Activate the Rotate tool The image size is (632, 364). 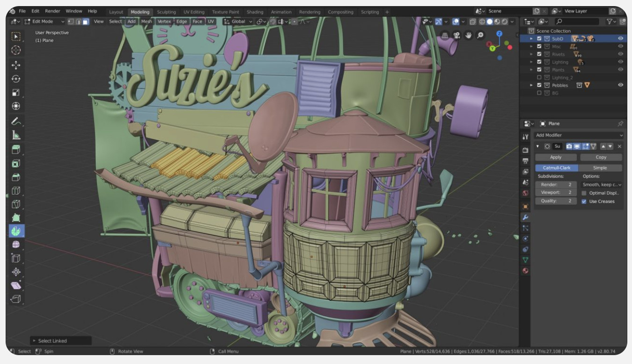pyautogui.click(x=16, y=79)
